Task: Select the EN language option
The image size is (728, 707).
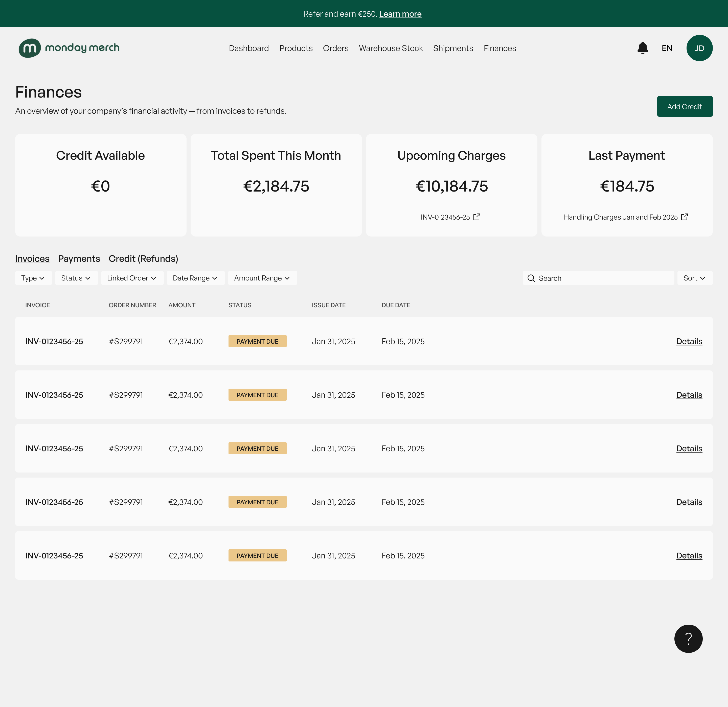Action: 667,48
